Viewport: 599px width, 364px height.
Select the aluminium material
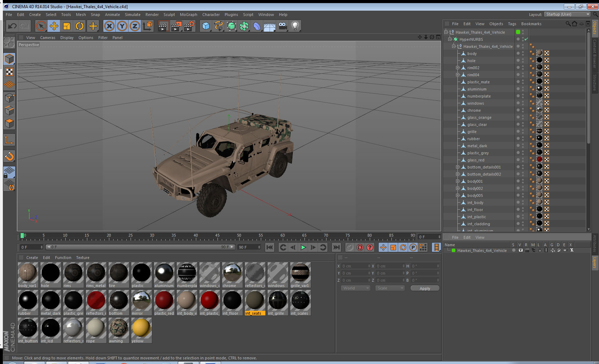pos(164,275)
